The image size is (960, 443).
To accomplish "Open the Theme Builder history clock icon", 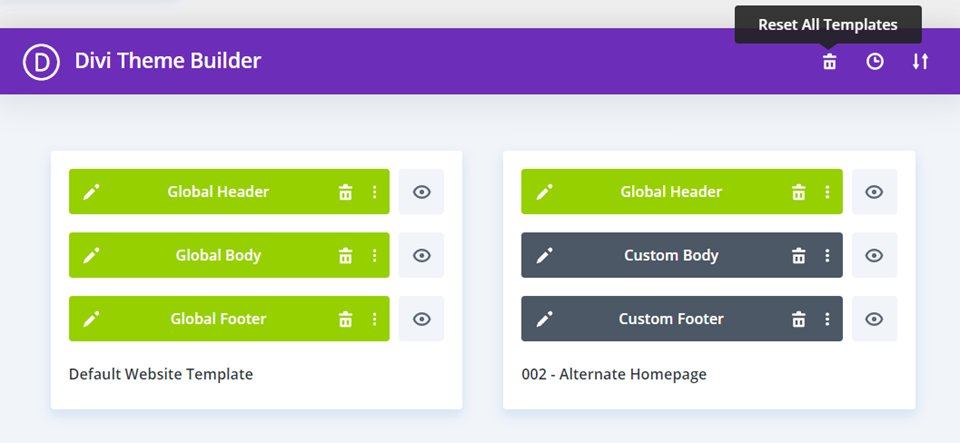I will (x=875, y=62).
